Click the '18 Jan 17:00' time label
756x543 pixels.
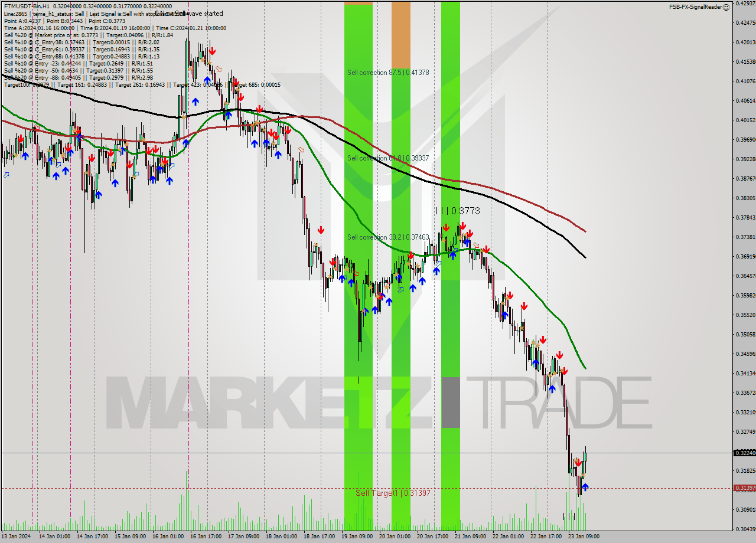(319, 537)
